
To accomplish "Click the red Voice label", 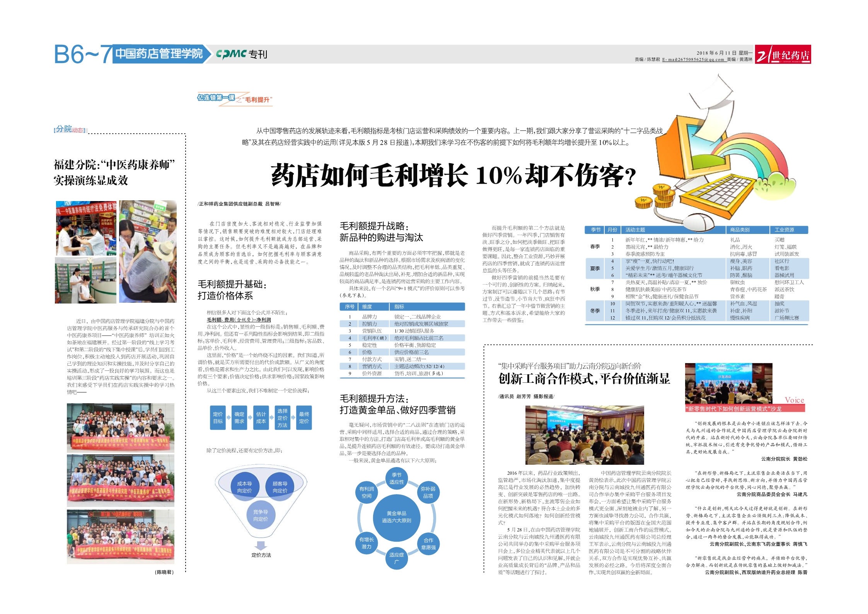I will 794,400.
